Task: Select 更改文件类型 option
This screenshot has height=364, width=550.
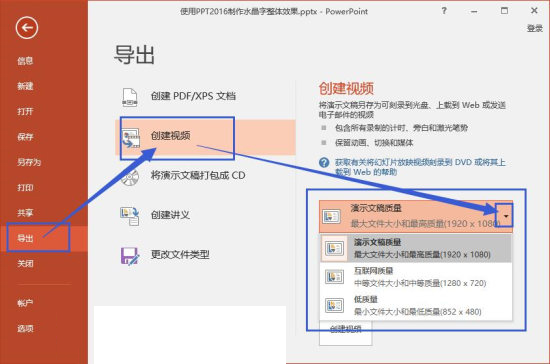Action: [x=205, y=255]
